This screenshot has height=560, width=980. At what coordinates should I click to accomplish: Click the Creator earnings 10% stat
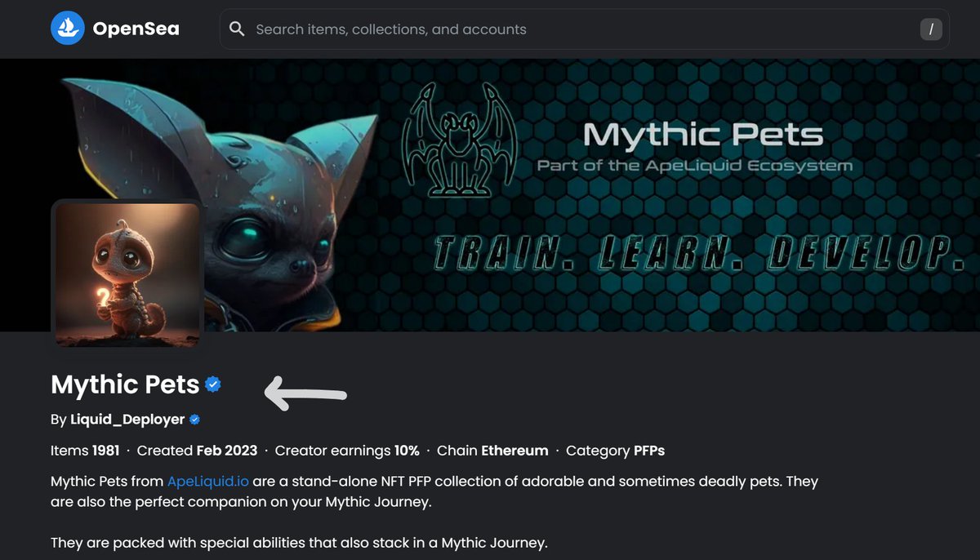(x=347, y=451)
